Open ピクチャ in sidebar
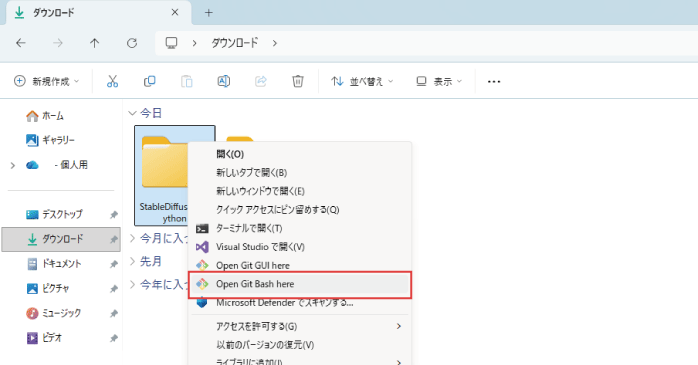Image resolution: width=698 pixels, height=365 pixels. (x=48, y=288)
